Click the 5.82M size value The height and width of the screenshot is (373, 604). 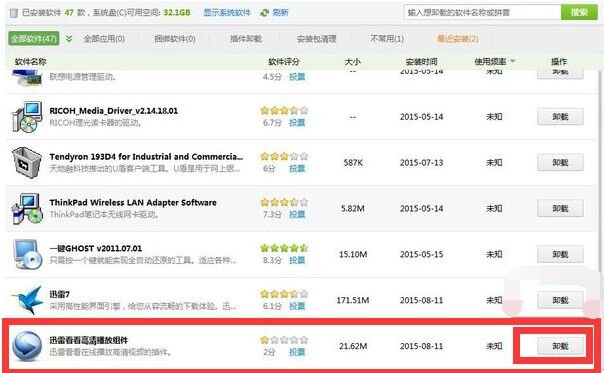pyautogui.click(x=352, y=208)
